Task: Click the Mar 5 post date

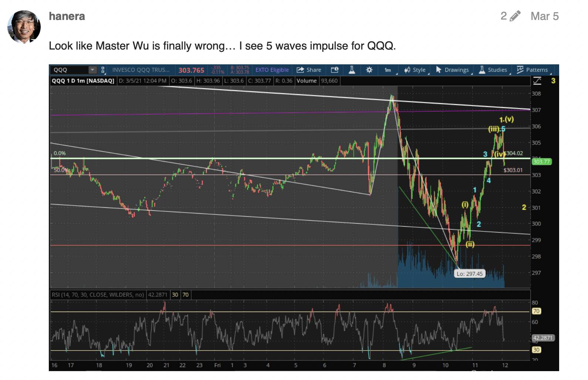Action: click(544, 16)
